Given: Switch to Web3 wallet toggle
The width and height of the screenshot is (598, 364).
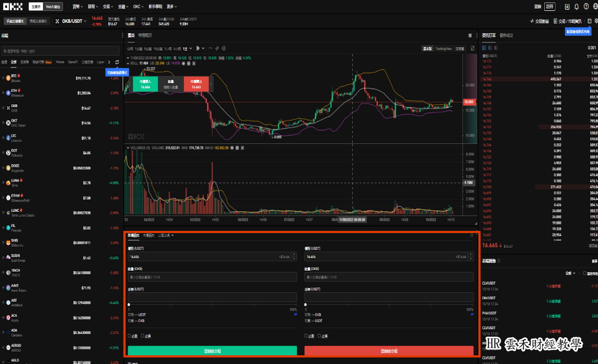Looking at the screenshot, I should click(53, 7).
